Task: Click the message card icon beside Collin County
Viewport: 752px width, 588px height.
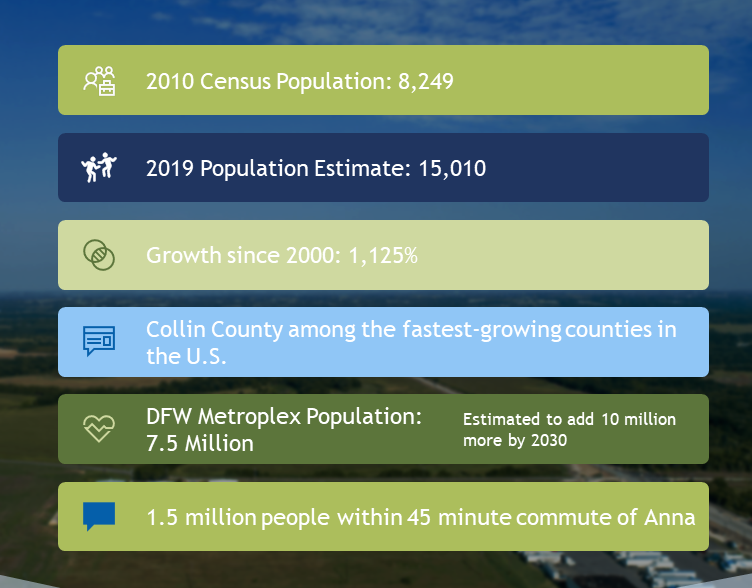Action: click(99, 341)
